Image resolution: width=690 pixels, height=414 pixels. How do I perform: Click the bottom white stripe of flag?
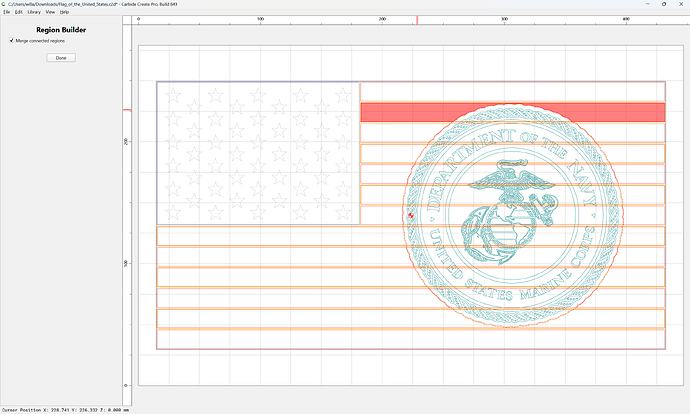point(411,339)
